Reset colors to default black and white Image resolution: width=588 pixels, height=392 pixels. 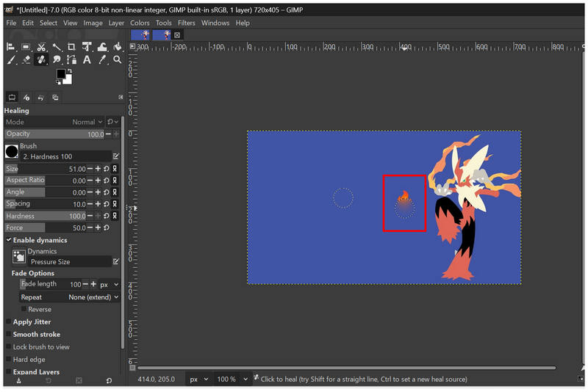click(x=58, y=81)
